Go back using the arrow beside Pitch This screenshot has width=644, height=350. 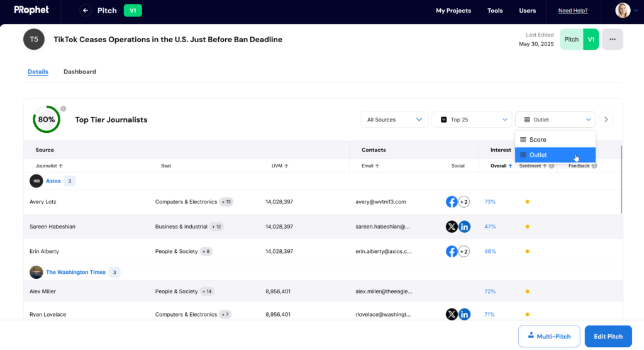click(85, 10)
